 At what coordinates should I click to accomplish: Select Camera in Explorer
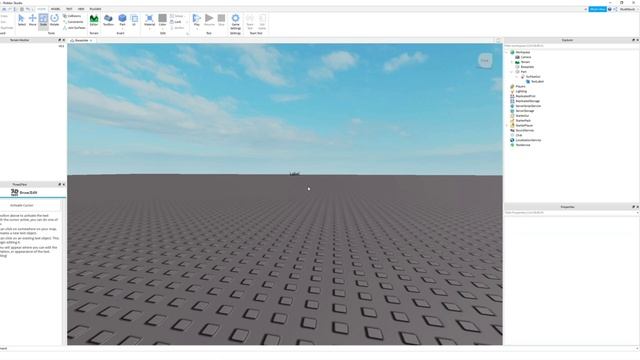pos(526,57)
